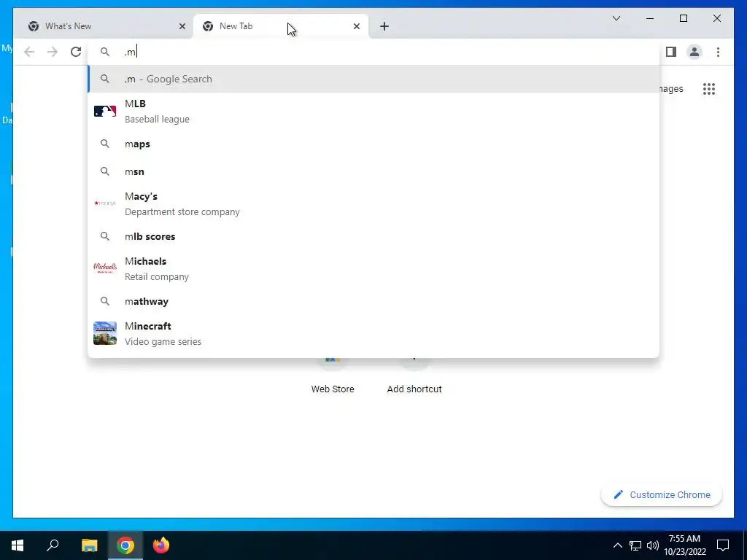Click the Chrome taskbar icon

coord(125,545)
